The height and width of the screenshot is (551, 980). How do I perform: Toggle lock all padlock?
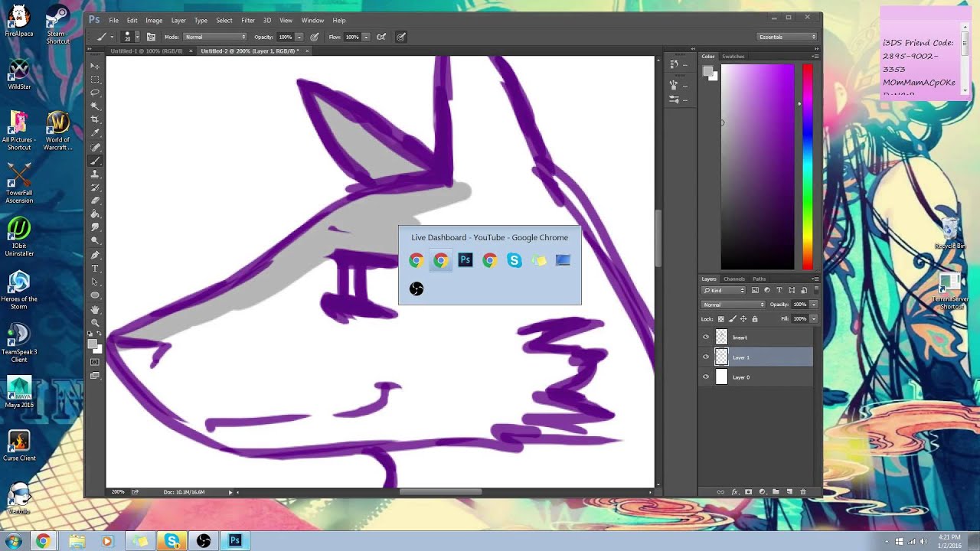755,318
